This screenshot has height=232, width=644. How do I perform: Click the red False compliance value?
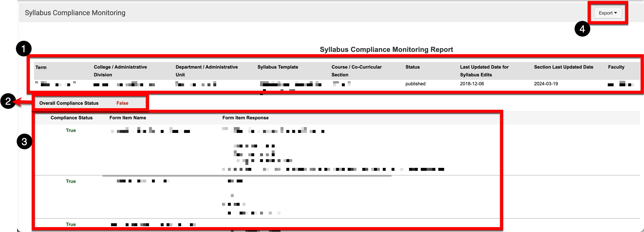click(x=122, y=103)
